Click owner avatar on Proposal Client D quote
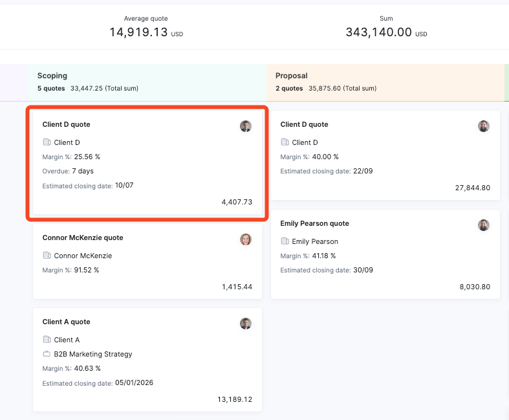509x420 pixels. coord(484,126)
